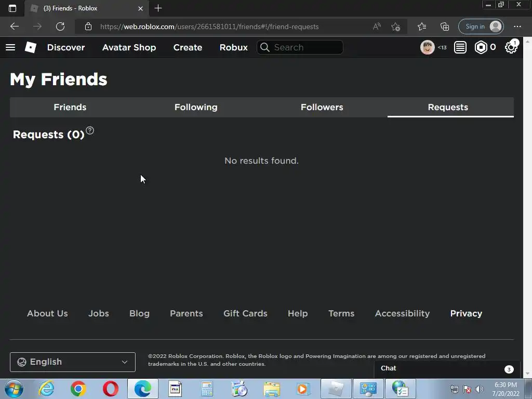Open the Parents footer link
This screenshot has width=532, height=399.
187,313
